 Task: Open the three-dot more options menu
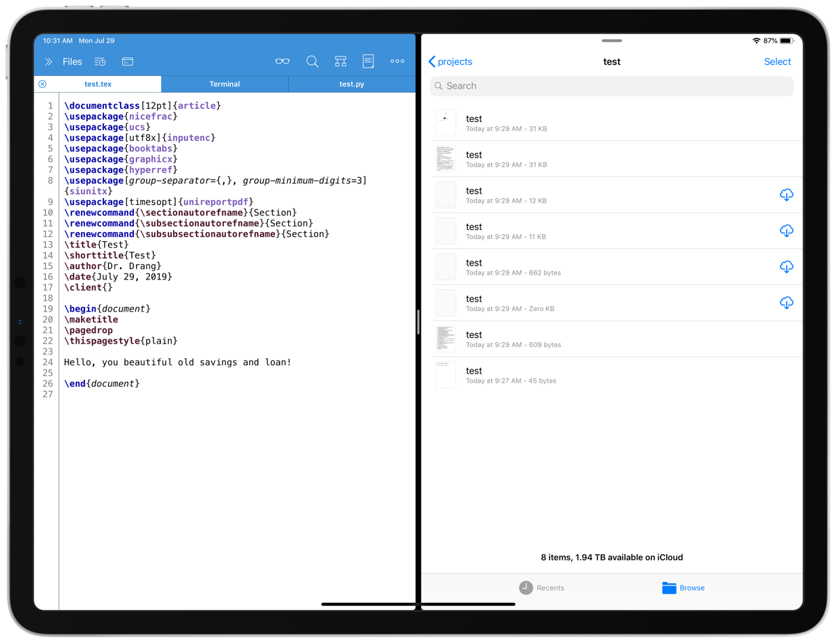pos(398,61)
